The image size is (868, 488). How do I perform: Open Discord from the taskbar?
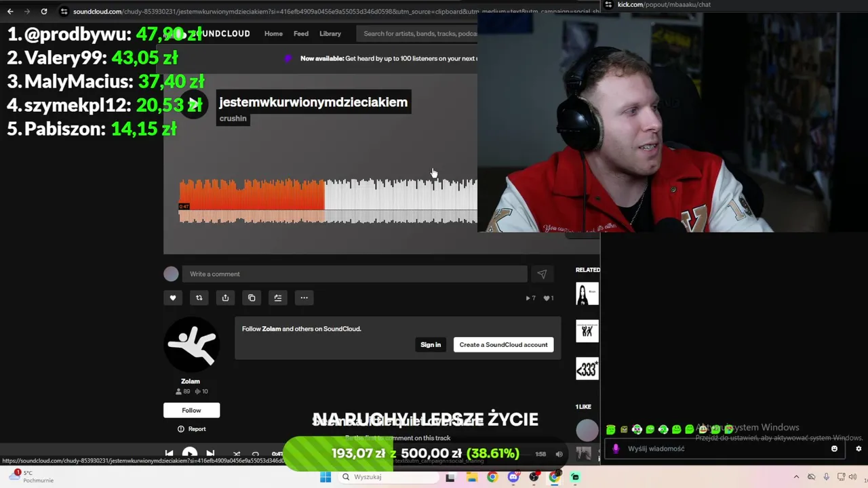(x=513, y=477)
